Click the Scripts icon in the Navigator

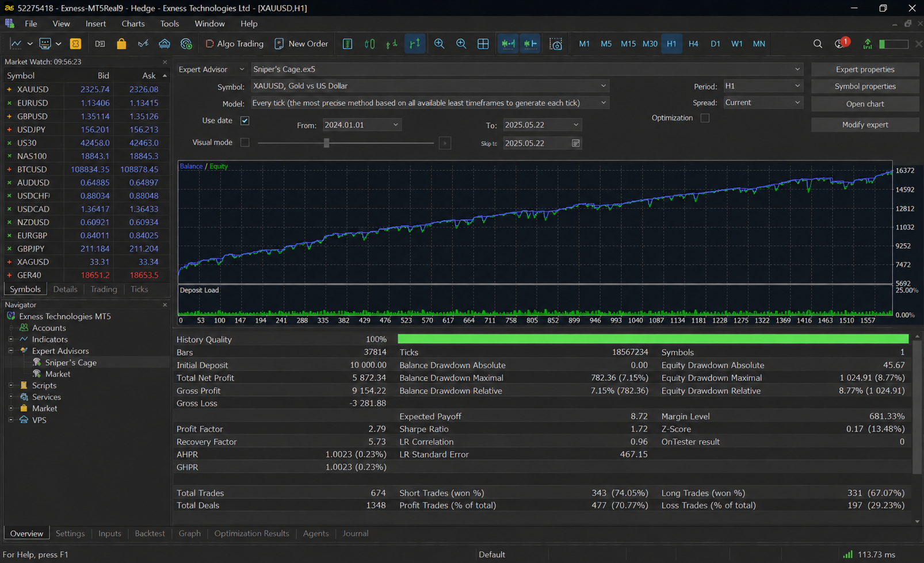click(x=24, y=385)
